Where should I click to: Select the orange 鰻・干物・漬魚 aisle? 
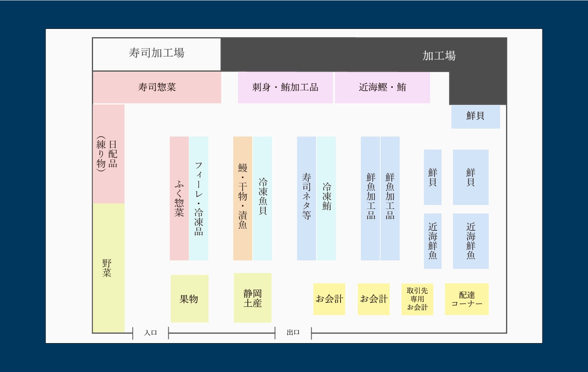click(x=242, y=198)
